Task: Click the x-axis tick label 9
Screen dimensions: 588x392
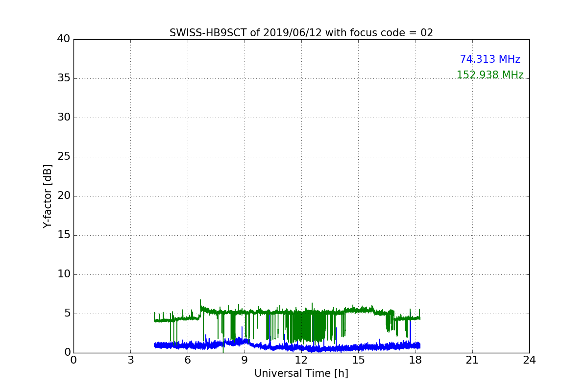Action: tap(245, 360)
